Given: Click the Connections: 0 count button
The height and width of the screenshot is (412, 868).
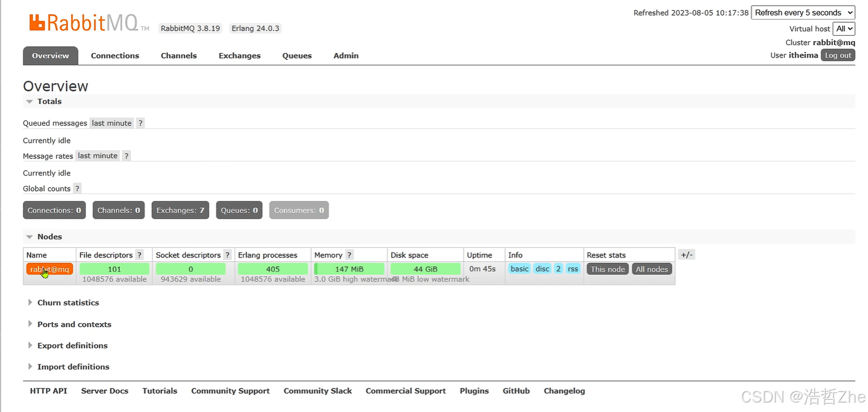Looking at the screenshot, I should (x=54, y=210).
